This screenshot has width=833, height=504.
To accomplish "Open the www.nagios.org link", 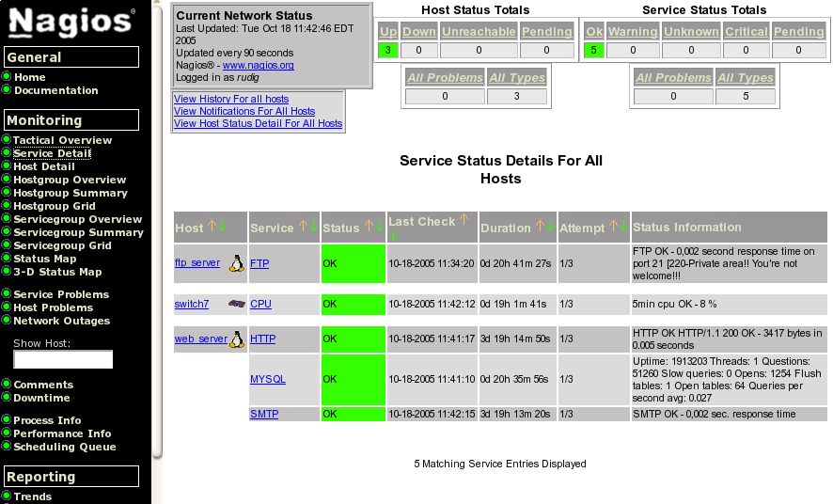I will 259,65.
